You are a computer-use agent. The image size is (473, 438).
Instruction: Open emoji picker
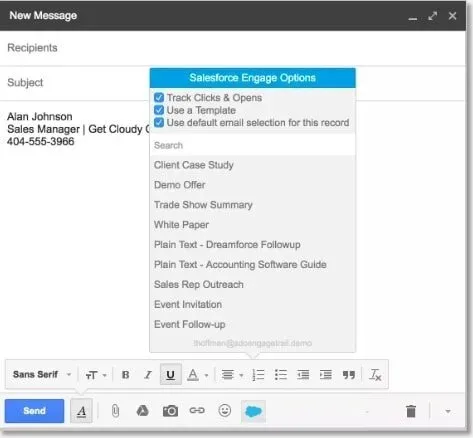pyautogui.click(x=225, y=410)
